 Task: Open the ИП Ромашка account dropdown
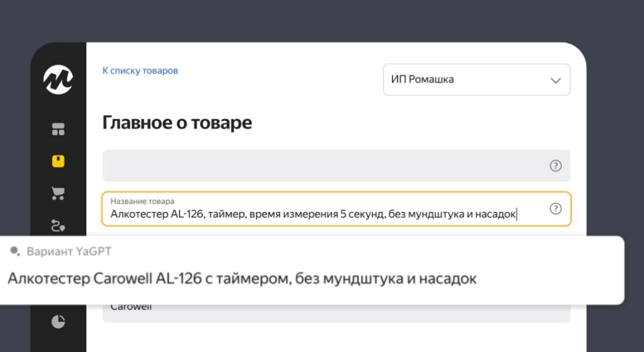(477, 80)
